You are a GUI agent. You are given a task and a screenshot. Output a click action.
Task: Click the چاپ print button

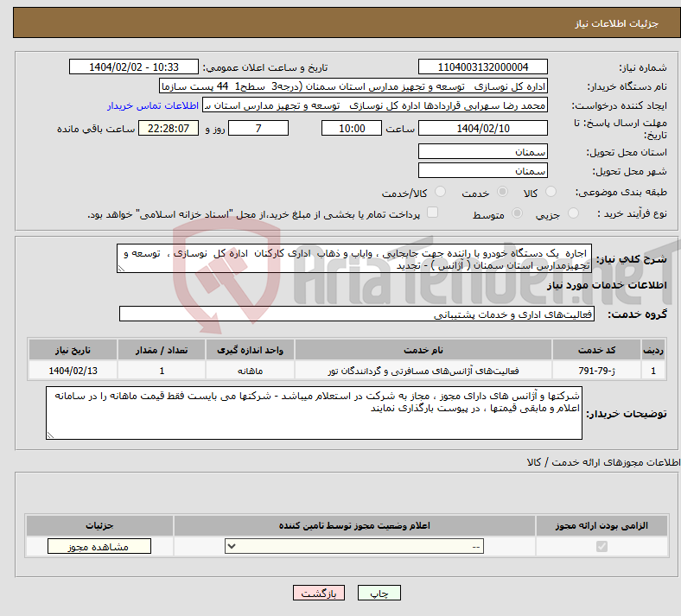pyautogui.click(x=379, y=593)
